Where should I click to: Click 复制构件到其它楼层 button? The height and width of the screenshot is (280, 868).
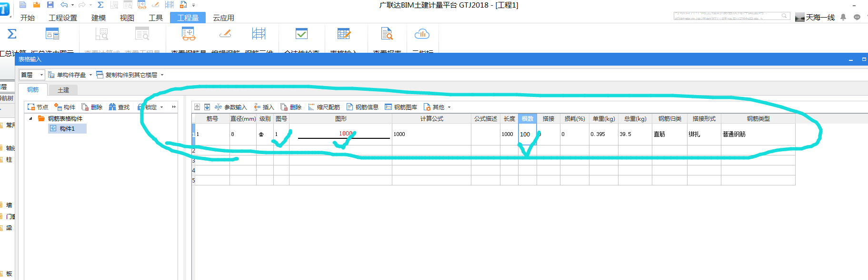tap(127, 75)
